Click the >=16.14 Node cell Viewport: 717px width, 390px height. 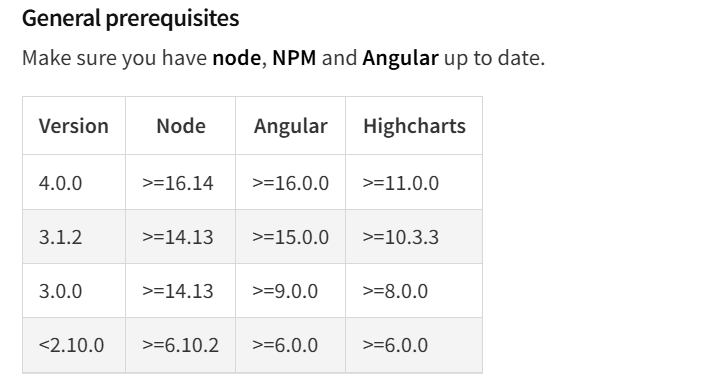click(x=181, y=182)
